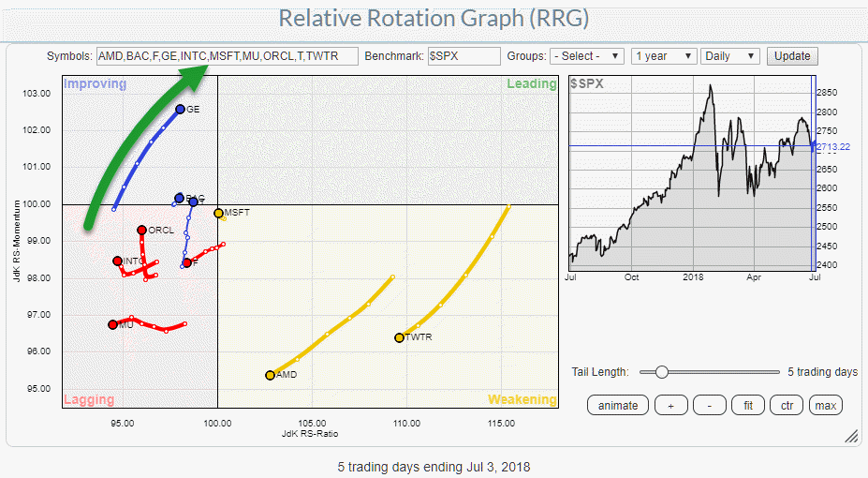Click the TWTR yellow data point
868x478 pixels.
(x=399, y=337)
